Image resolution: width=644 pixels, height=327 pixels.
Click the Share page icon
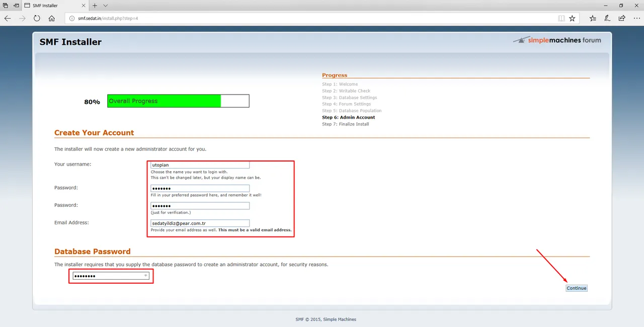click(622, 18)
